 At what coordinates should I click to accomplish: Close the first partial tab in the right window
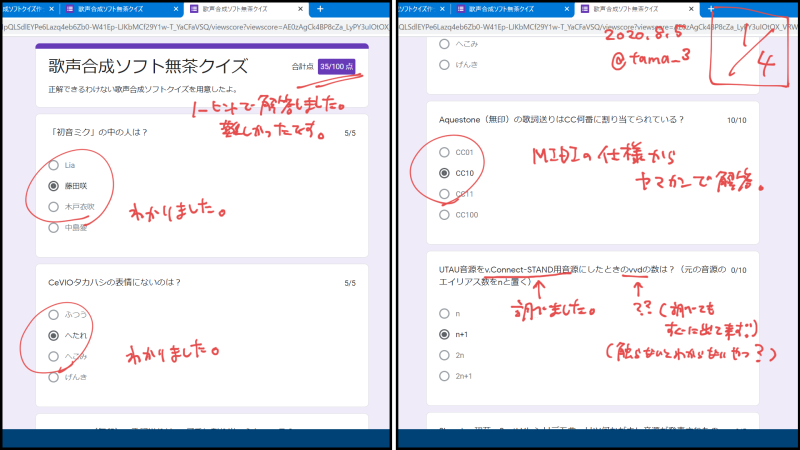(x=442, y=9)
